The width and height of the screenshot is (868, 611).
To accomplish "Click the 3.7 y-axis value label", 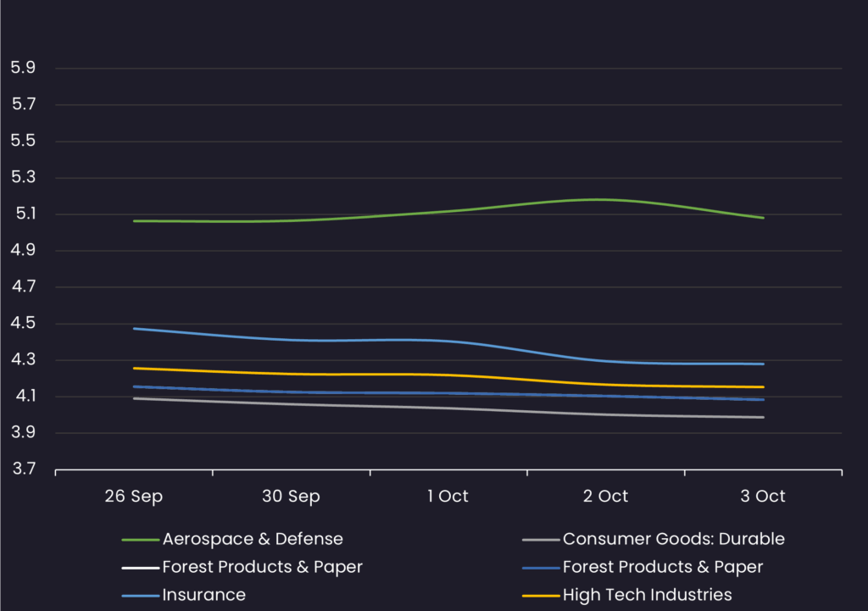I will [x=22, y=469].
